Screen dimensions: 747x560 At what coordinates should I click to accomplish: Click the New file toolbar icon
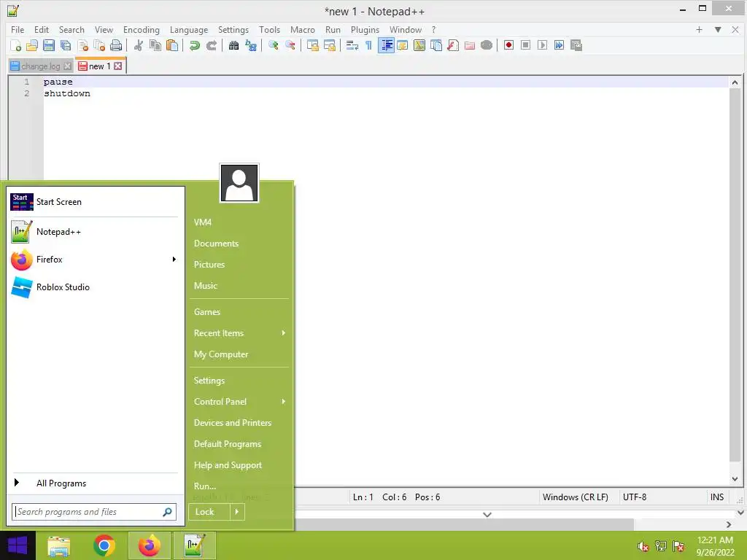(x=15, y=45)
